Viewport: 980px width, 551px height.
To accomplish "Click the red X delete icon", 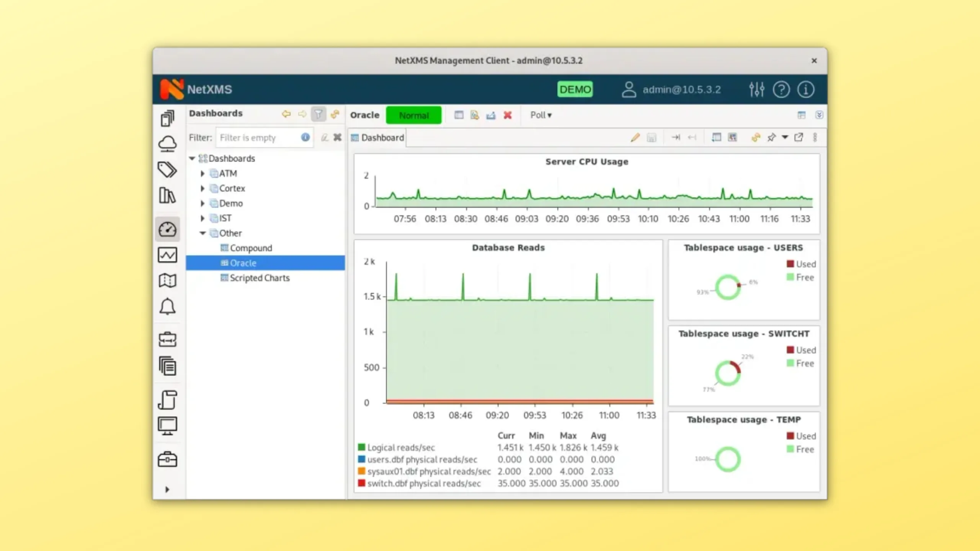I will click(x=508, y=115).
